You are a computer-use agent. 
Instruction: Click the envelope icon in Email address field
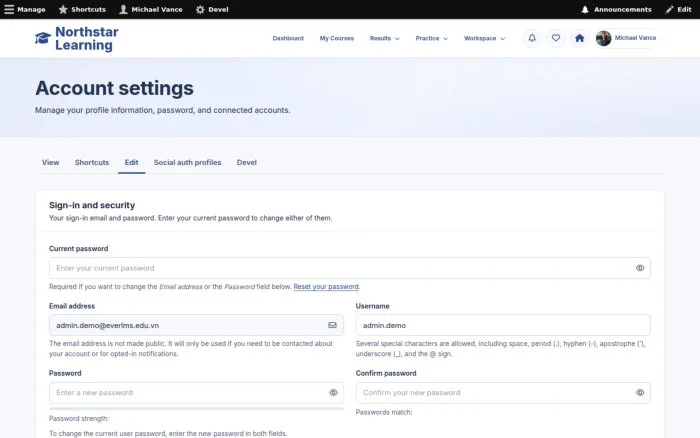(x=332, y=325)
